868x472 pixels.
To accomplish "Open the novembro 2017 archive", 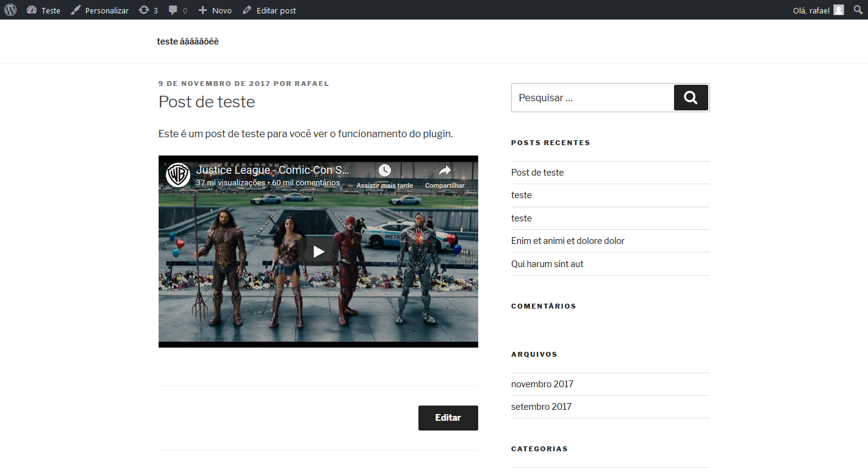I will [x=542, y=384].
